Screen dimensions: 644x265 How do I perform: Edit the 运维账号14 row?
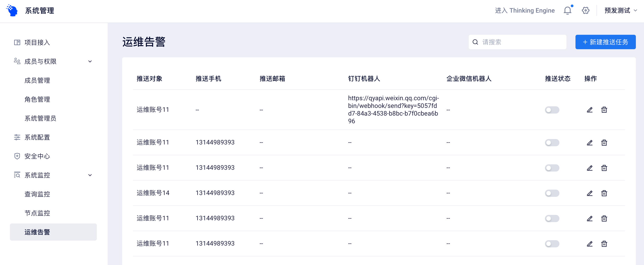pos(590,193)
